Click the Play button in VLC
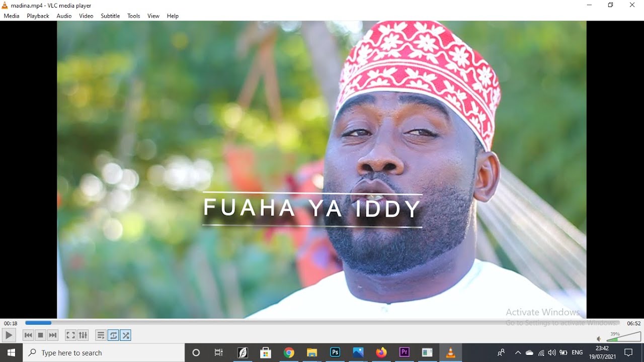Viewport: 644px width, 362px height. 9,335
